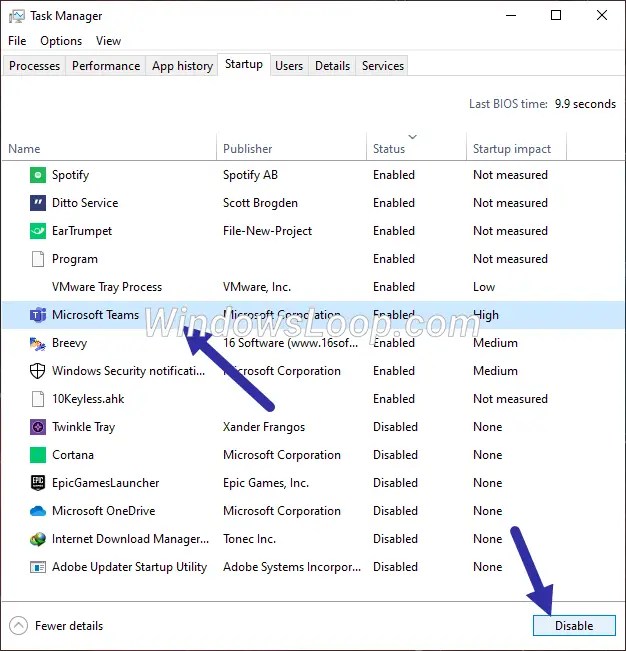This screenshot has height=651, width=626.
Task: Switch to the Services tab
Action: (x=383, y=66)
